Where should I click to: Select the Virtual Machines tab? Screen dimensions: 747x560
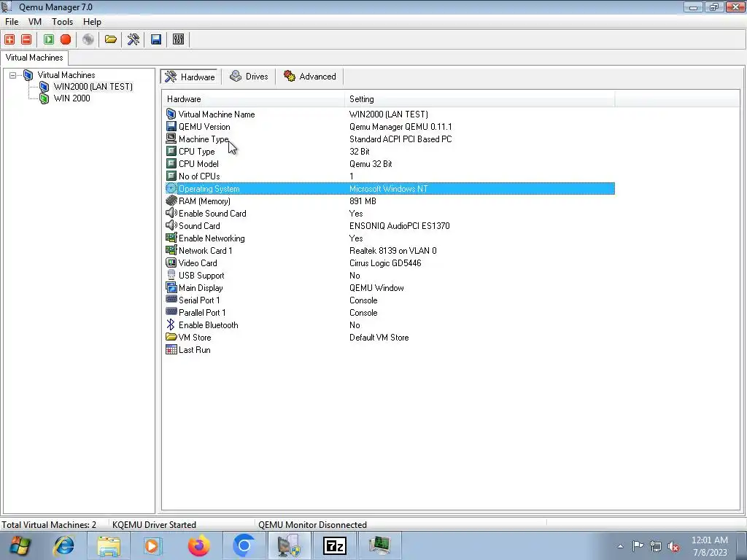pyautogui.click(x=34, y=58)
